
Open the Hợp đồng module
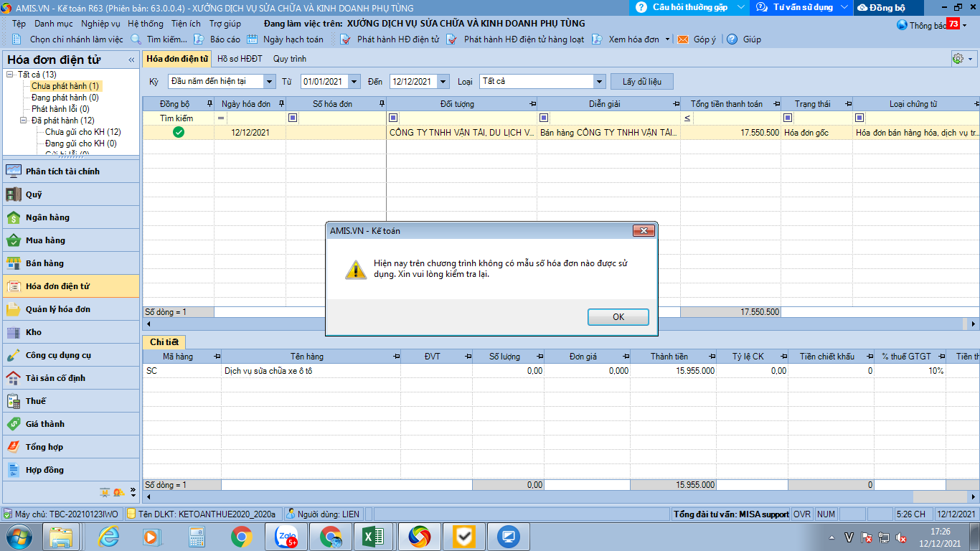(71, 470)
